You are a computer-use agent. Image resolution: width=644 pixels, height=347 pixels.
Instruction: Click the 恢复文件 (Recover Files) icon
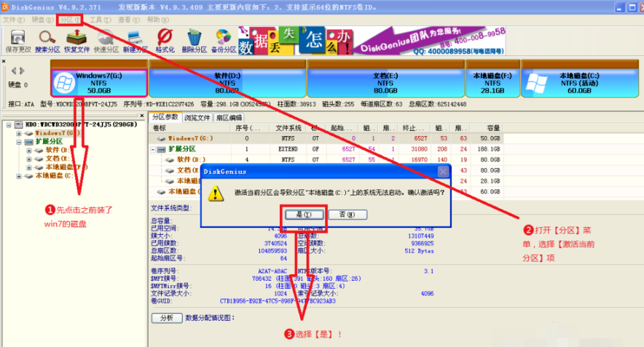(76, 39)
